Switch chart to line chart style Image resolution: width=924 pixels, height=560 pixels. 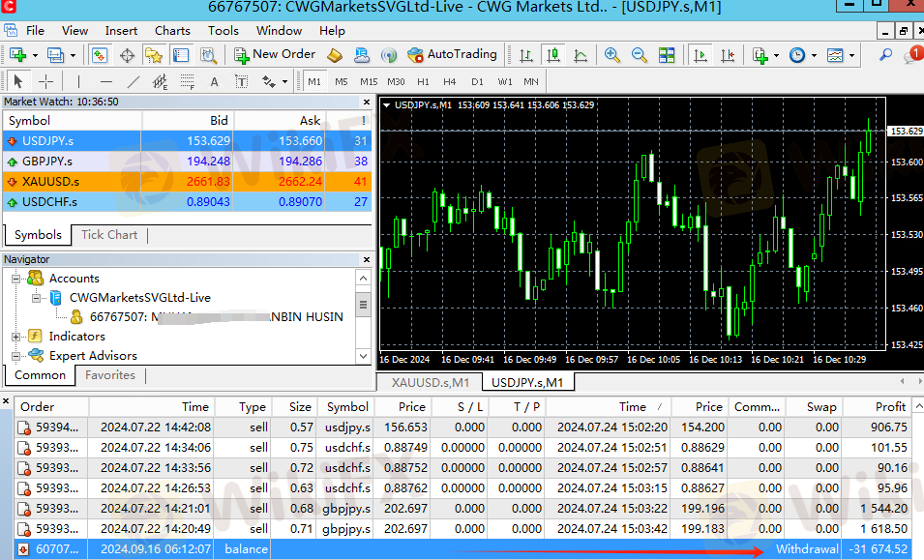click(x=581, y=55)
